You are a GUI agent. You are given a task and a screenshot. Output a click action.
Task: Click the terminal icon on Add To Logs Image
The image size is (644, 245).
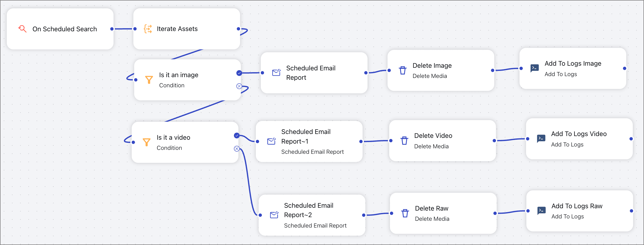point(535,68)
